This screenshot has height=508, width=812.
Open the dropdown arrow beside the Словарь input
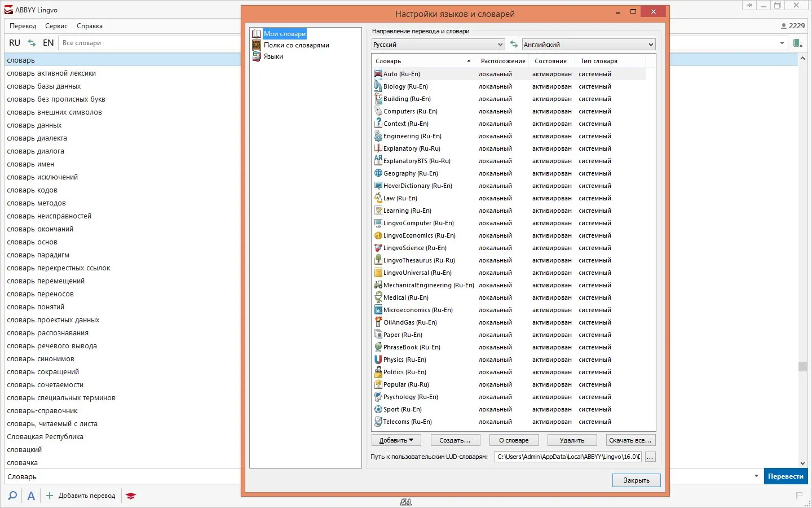click(x=756, y=476)
